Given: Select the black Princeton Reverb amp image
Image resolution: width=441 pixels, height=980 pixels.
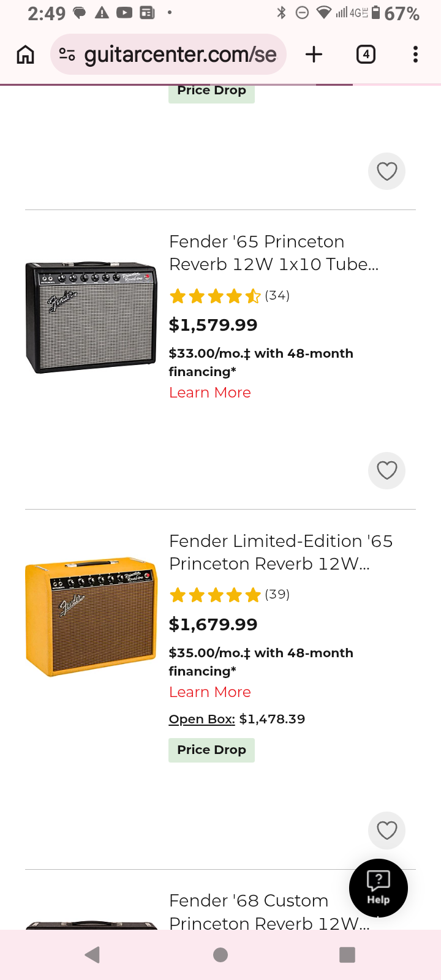Looking at the screenshot, I should click(x=91, y=317).
